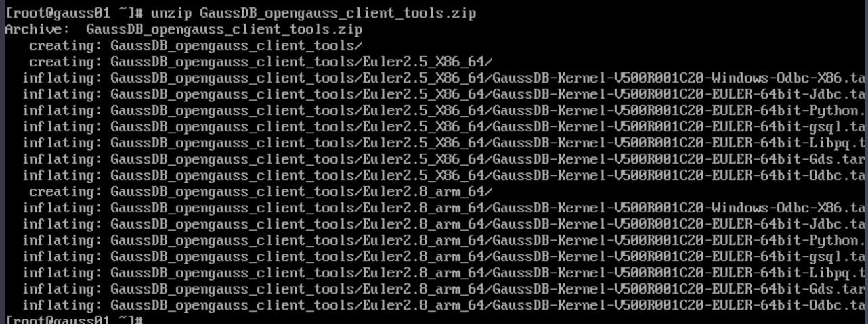Click the bottom root@gauss01 shell prompt

pos(73,319)
